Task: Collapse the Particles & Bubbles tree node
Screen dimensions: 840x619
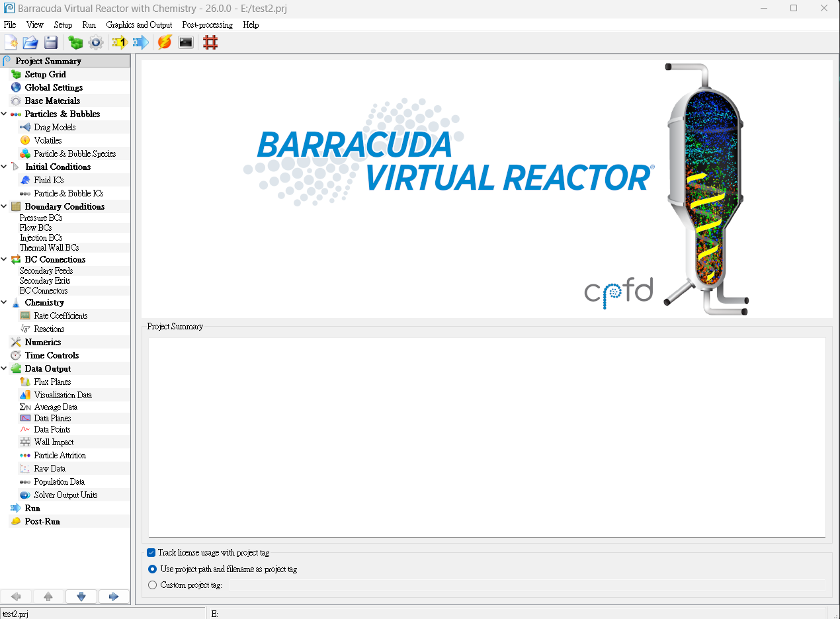Action: coord(5,114)
